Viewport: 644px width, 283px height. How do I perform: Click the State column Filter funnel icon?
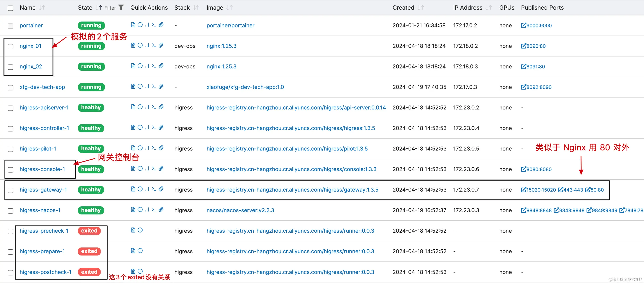point(121,8)
